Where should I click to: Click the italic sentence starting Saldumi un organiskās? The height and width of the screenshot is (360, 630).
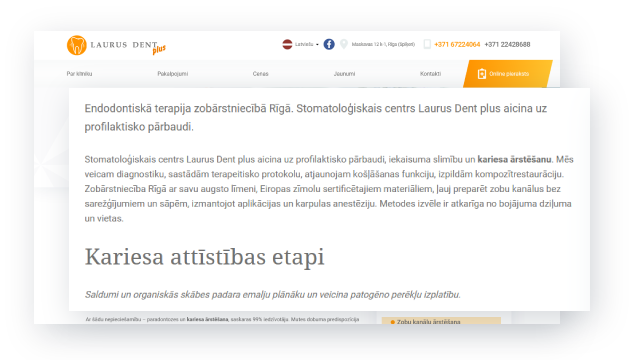[x=272, y=295]
